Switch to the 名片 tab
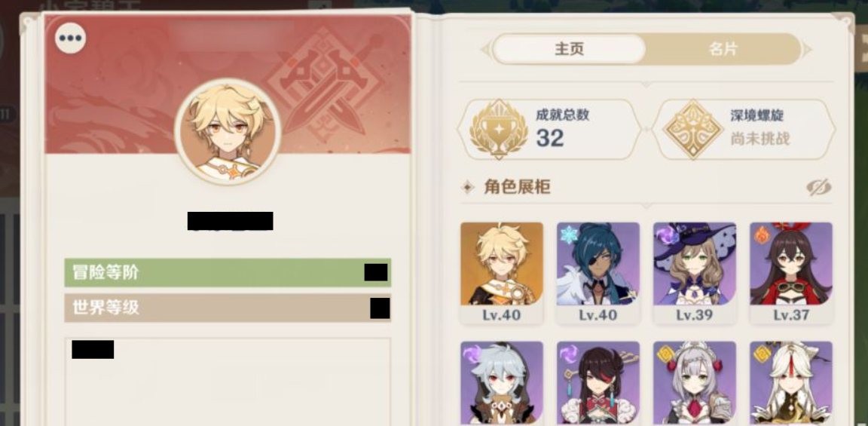Screen dimensions: 868x426 pos(723,49)
